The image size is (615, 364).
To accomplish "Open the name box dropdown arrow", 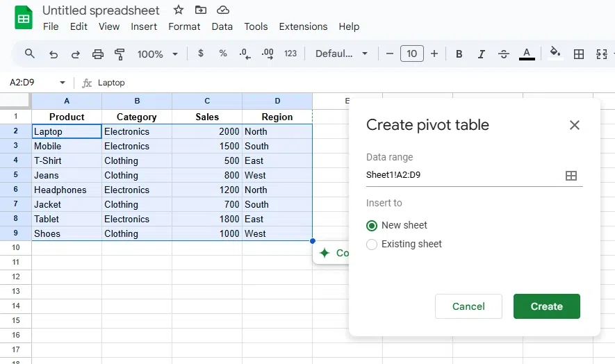I will (x=63, y=83).
